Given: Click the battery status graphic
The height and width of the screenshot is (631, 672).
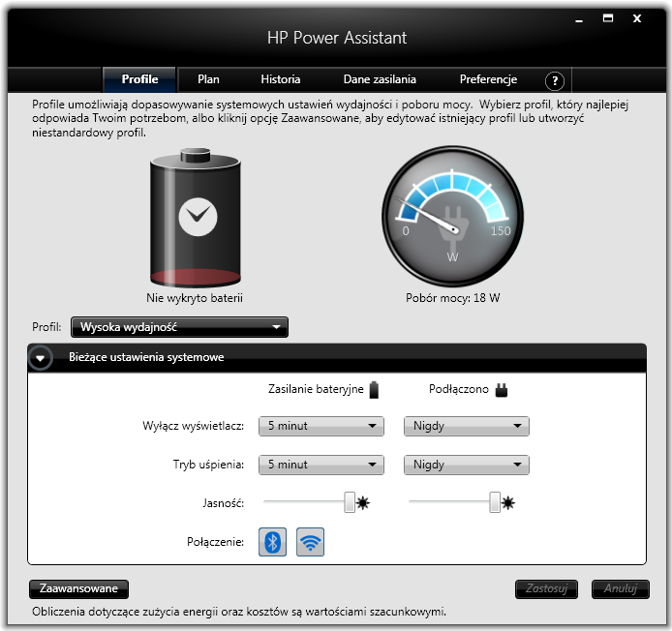Looking at the screenshot, I should point(196,218).
